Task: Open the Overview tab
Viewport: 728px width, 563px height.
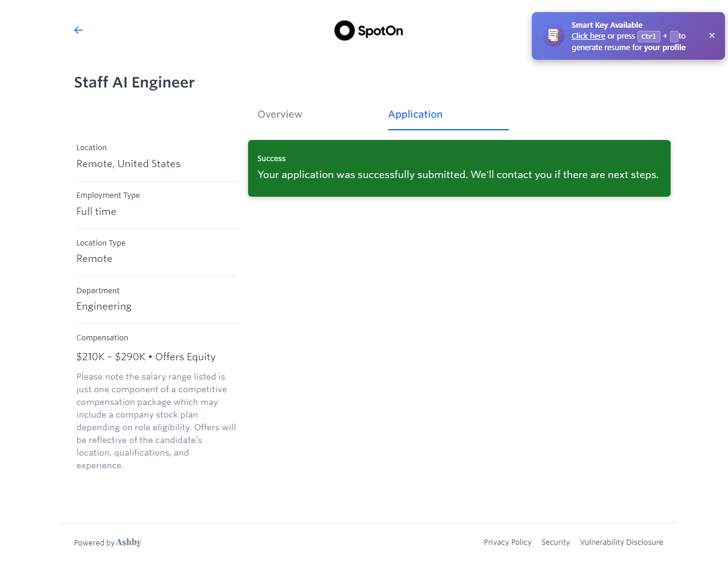Action: point(279,115)
